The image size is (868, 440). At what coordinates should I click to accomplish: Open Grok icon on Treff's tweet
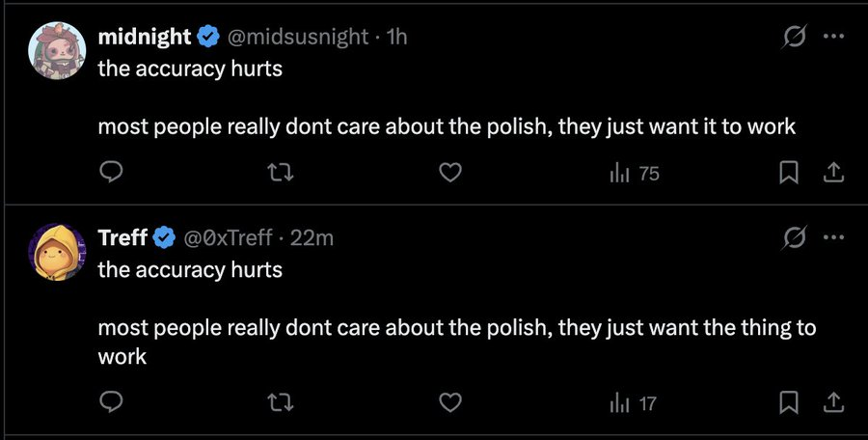[796, 237]
